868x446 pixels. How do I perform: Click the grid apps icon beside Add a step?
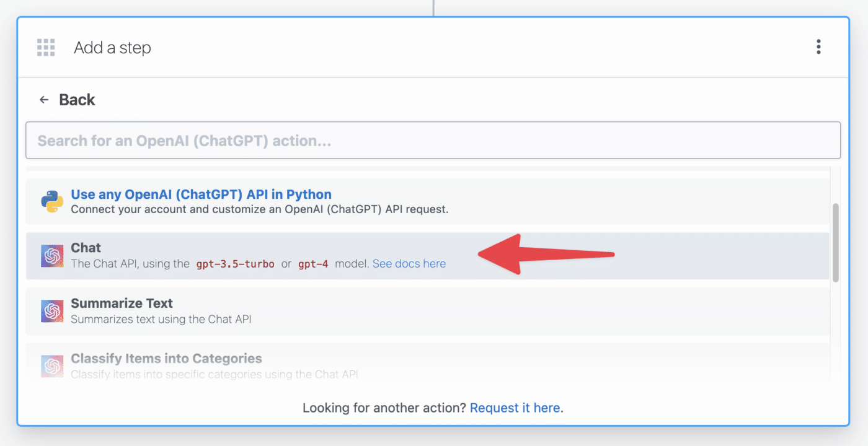click(46, 47)
